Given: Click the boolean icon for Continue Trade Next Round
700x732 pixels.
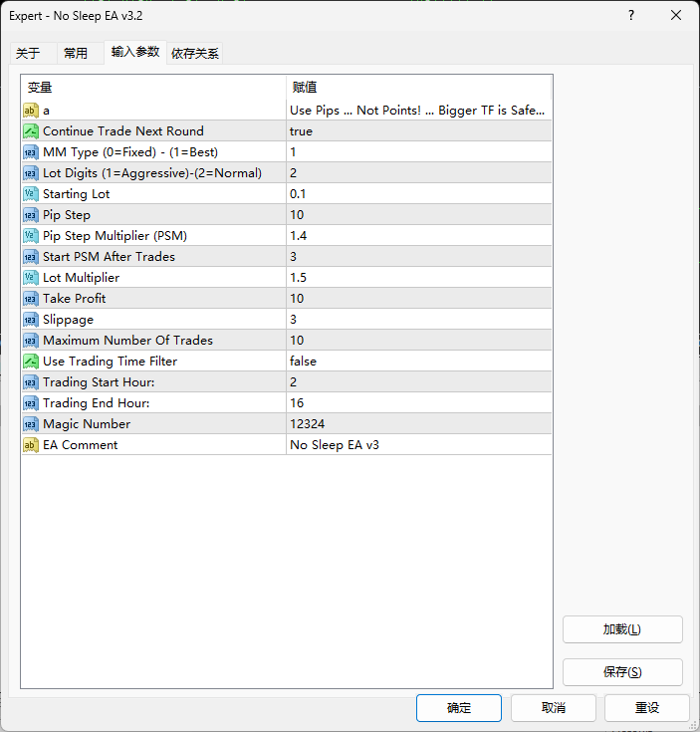Looking at the screenshot, I should click(x=31, y=131).
